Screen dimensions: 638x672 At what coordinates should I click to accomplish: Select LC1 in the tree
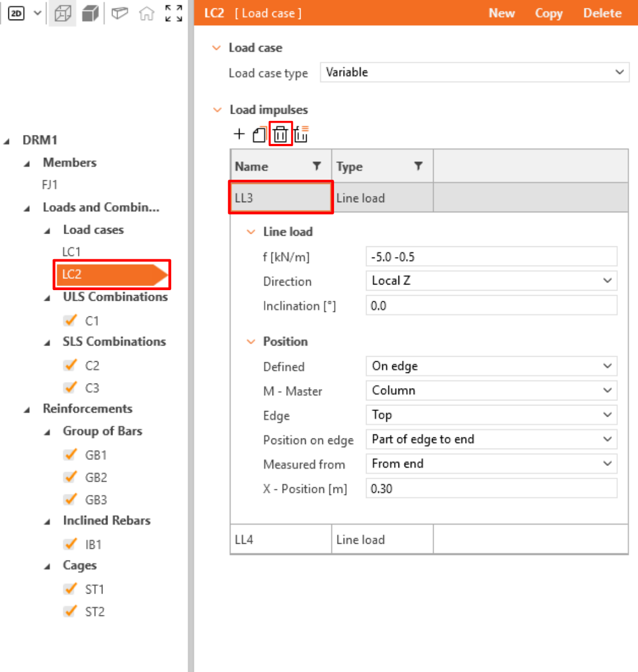72,252
